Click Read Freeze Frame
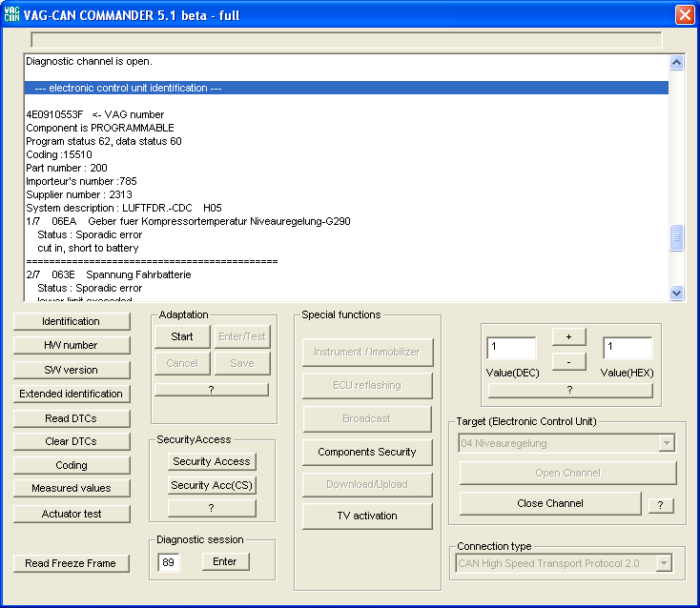This screenshot has width=700, height=608. click(71, 563)
